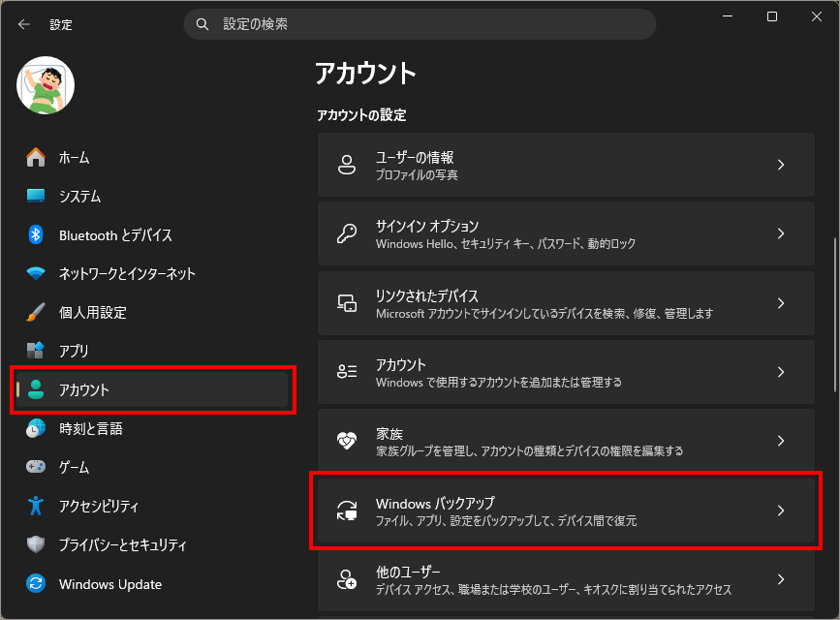
Task: Click the user profile avatar picture
Action: [46, 84]
